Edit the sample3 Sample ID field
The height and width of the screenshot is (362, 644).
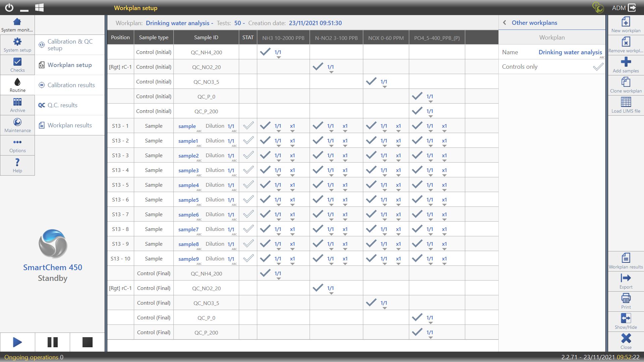point(189,171)
